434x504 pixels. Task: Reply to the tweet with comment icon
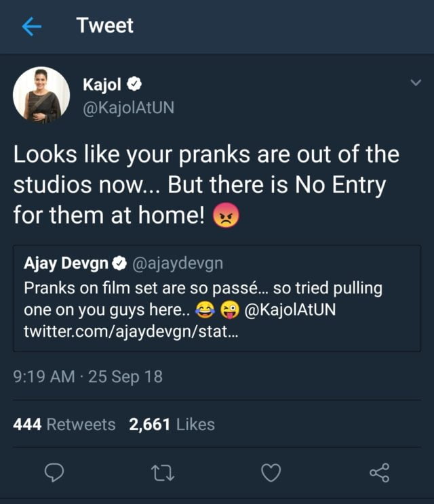pyautogui.click(x=54, y=473)
